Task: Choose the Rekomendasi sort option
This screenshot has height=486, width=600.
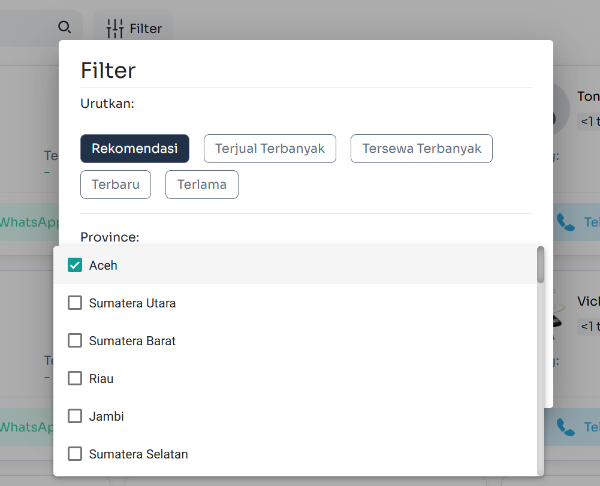Action: coord(134,148)
